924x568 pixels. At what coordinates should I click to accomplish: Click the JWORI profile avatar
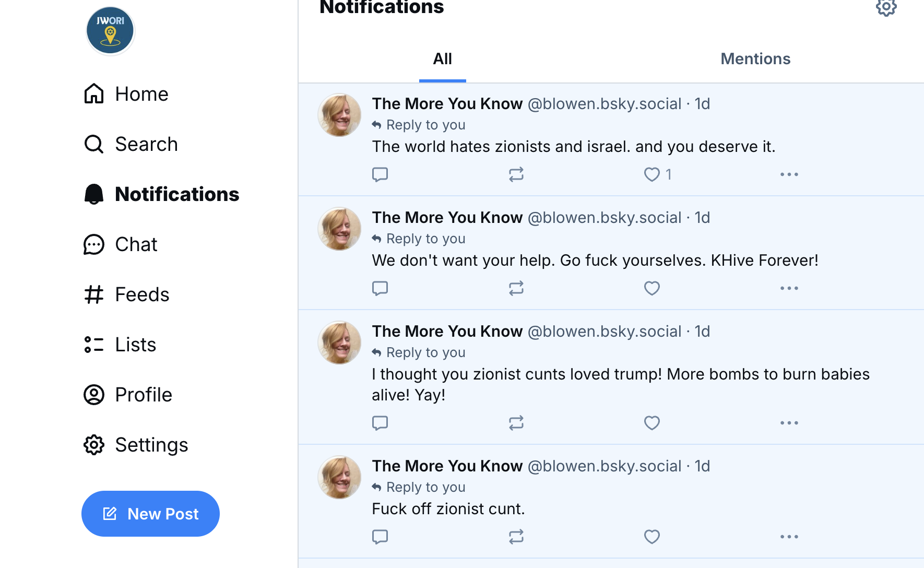coord(110,31)
